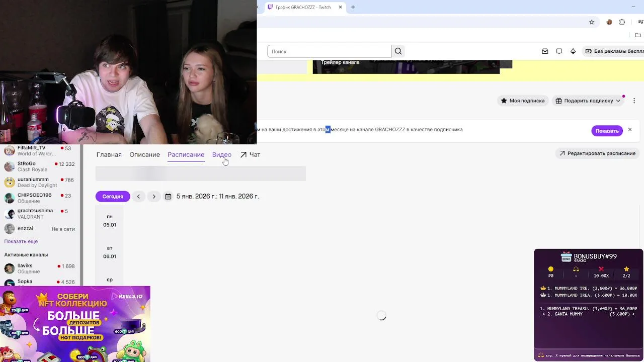Open the browser extensions puzzle icon
The height and width of the screenshot is (362, 644).
coord(622,22)
